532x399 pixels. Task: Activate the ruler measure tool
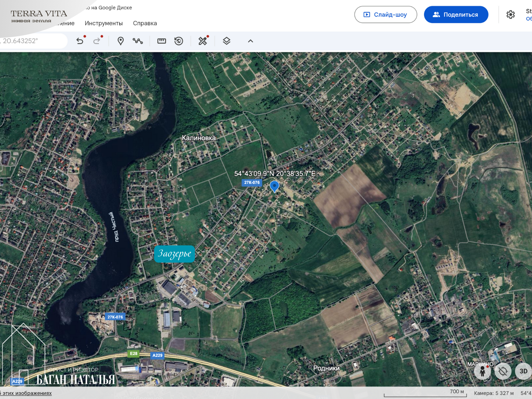click(x=162, y=41)
